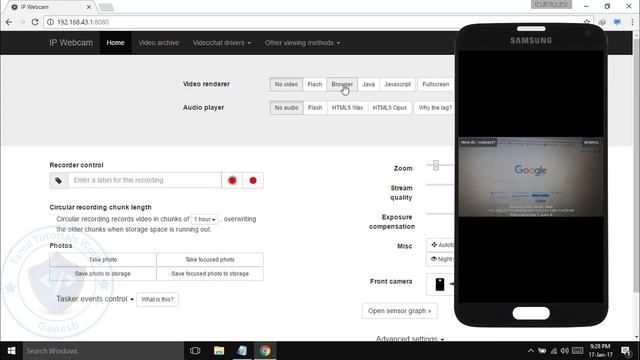
Task: Open the Video archive page
Action: click(158, 43)
